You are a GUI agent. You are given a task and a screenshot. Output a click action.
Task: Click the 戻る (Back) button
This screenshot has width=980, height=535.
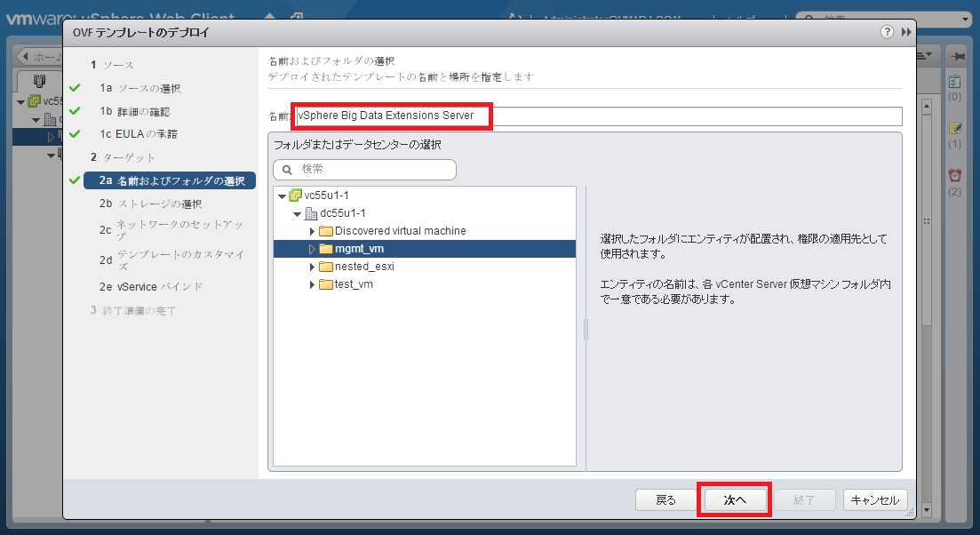665,500
